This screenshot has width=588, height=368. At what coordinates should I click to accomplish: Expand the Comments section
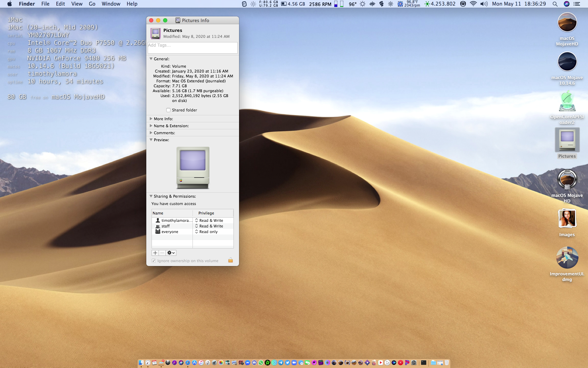click(x=151, y=133)
